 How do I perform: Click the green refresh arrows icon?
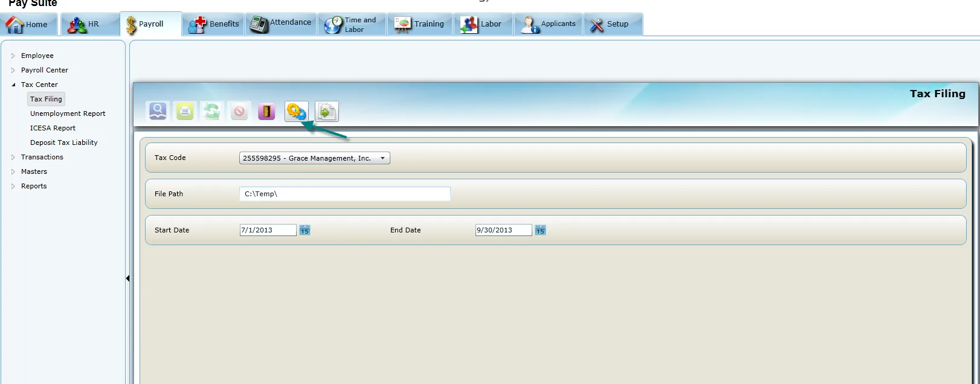tap(212, 111)
